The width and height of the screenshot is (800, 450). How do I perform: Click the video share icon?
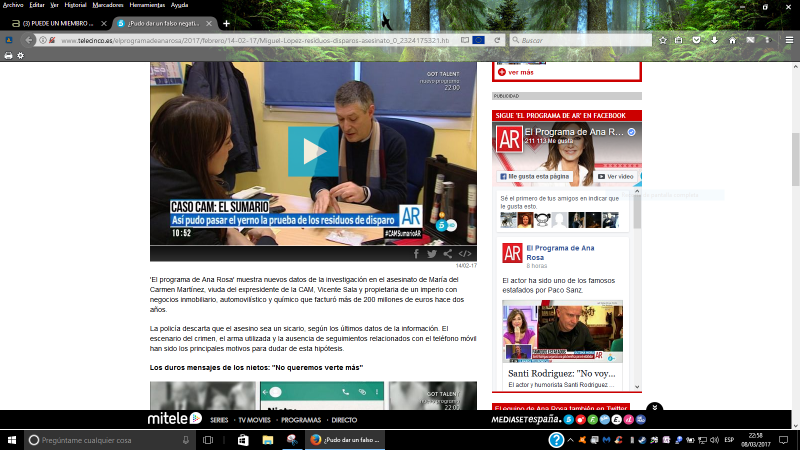[x=448, y=254]
